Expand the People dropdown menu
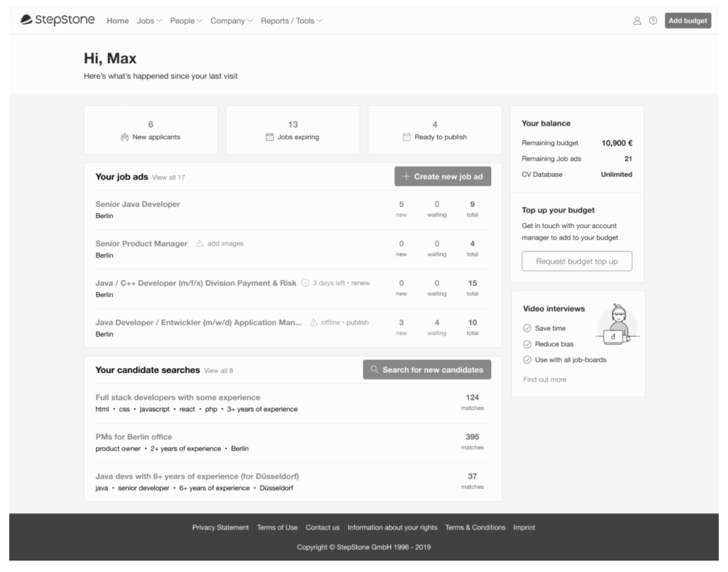This screenshot has height=572, width=728. 186,21
